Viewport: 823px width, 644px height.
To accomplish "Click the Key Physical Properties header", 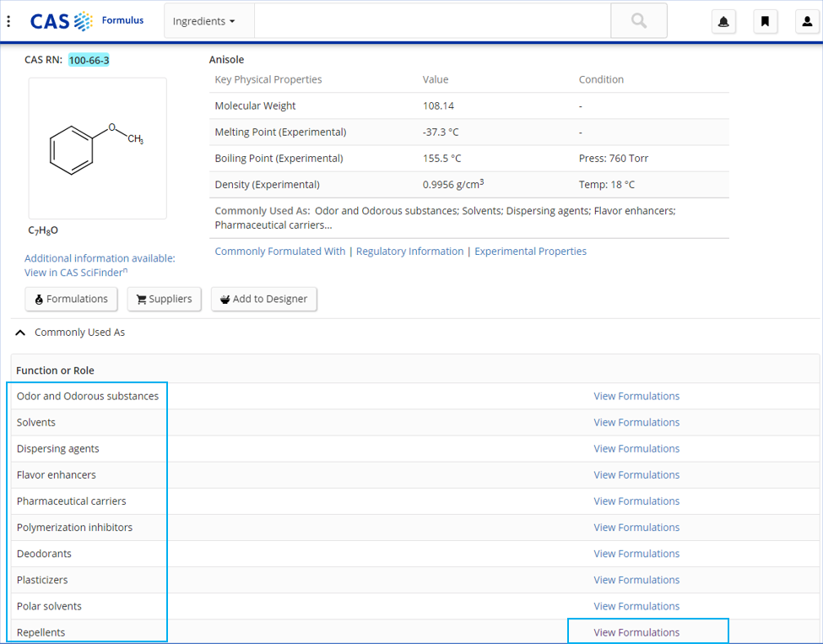I will [x=268, y=79].
